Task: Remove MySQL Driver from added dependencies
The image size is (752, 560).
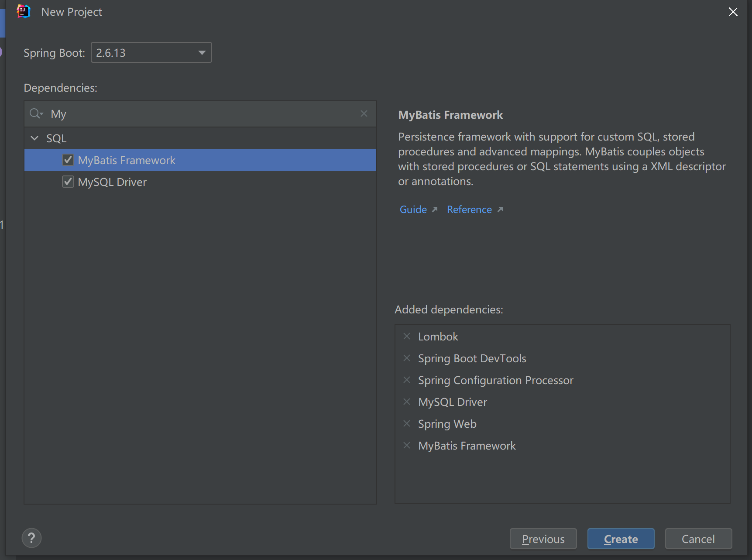Action: click(x=407, y=402)
